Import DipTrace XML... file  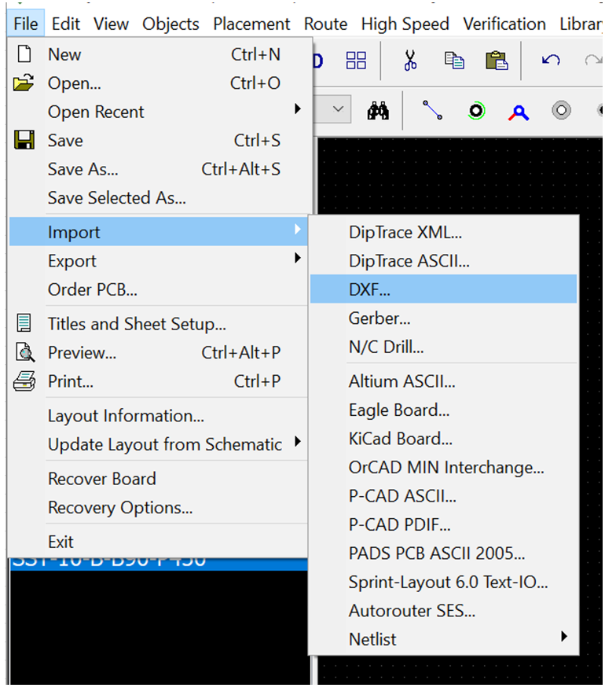pos(444,232)
